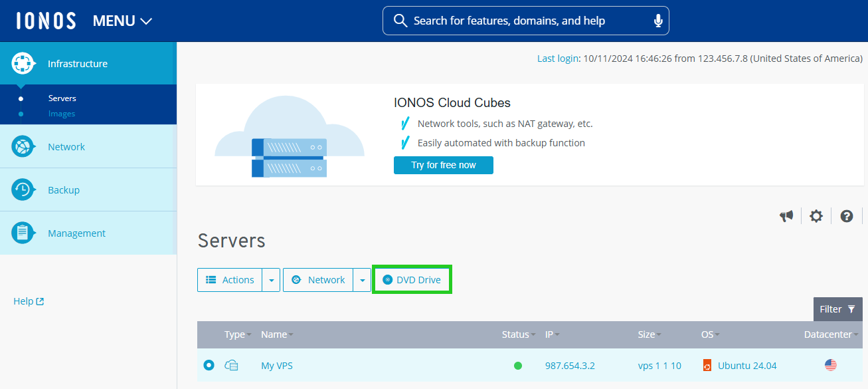Go to Images in the sidebar
This screenshot has width=868, height=389.
pyautogui.click(x=62, y=114)
